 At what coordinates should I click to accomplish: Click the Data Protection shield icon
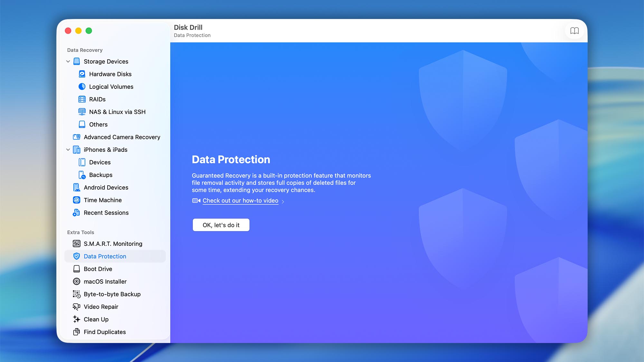(77, 256)
